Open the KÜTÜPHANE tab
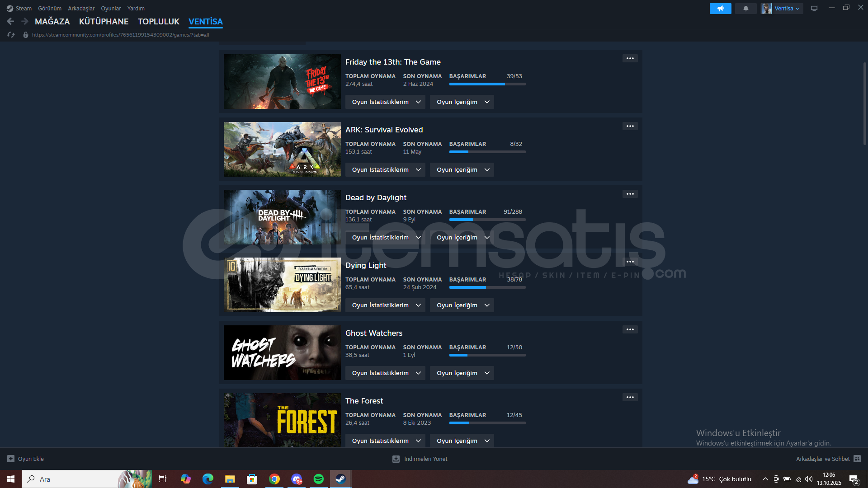The width and height of the screenshot is (868, 488). [x=104, y=22]
